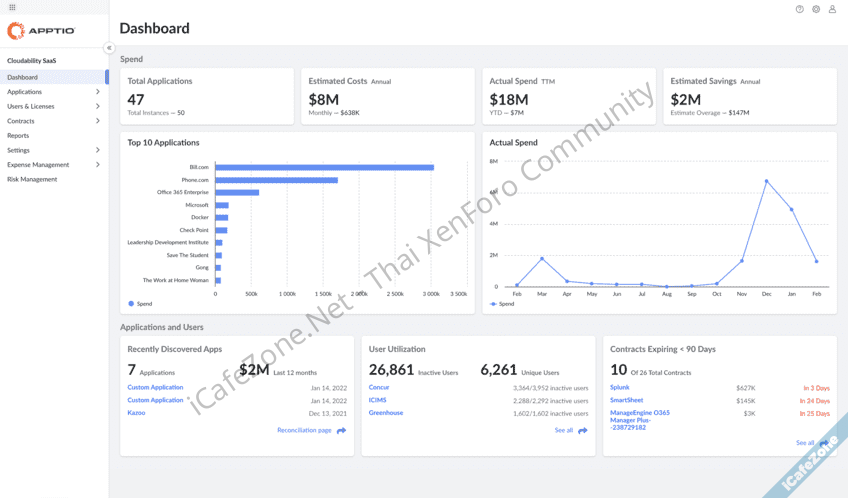Image resolution: width=848 pixels, height=498 pixels.
Task: Expand the Contracts sidebar section
Action: [x=97, y=121]
